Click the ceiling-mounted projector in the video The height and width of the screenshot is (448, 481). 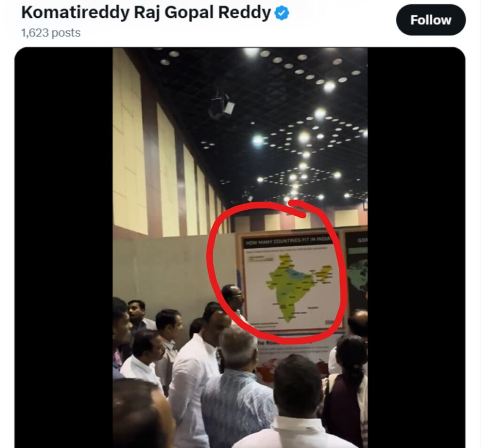222,105
